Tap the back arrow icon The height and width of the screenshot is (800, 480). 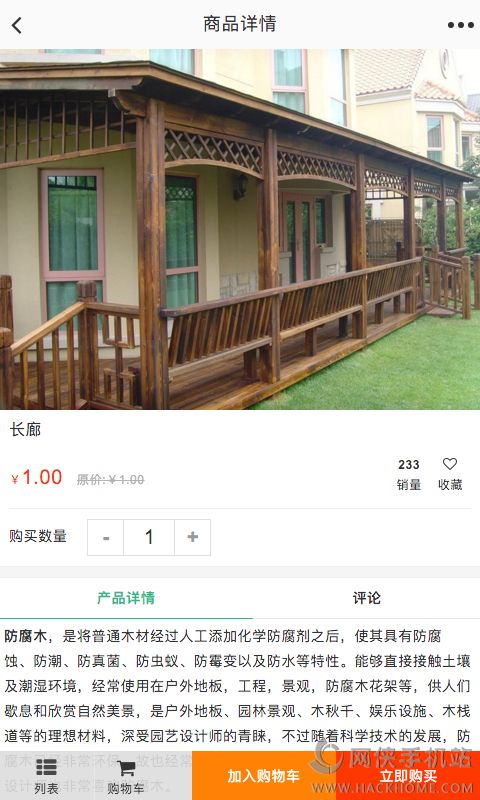17,25
